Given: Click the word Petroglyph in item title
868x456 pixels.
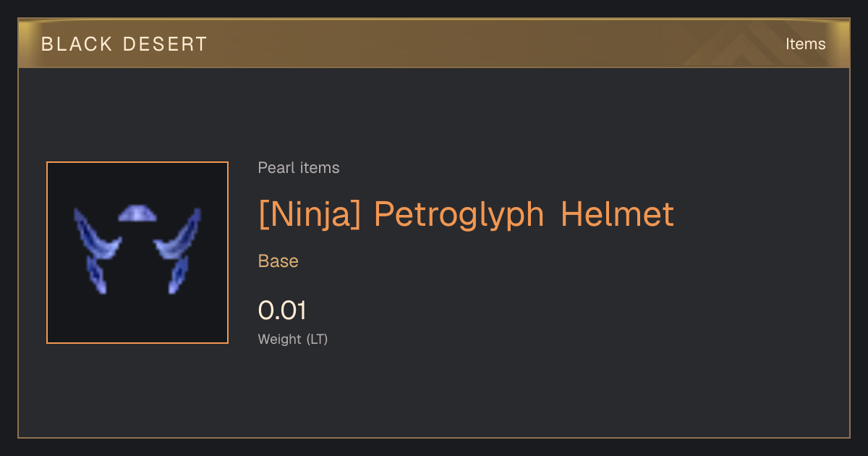Looking at the screenshot, I should [x=459, y=215].
